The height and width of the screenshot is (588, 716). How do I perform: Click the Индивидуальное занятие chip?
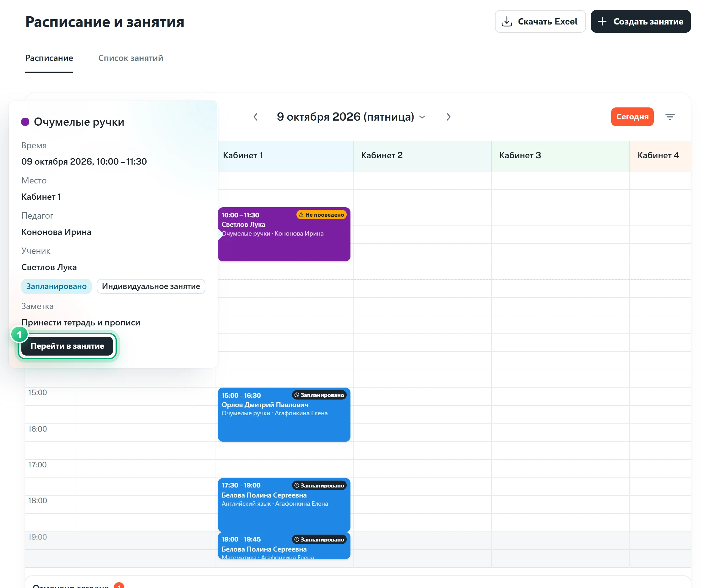151,286
